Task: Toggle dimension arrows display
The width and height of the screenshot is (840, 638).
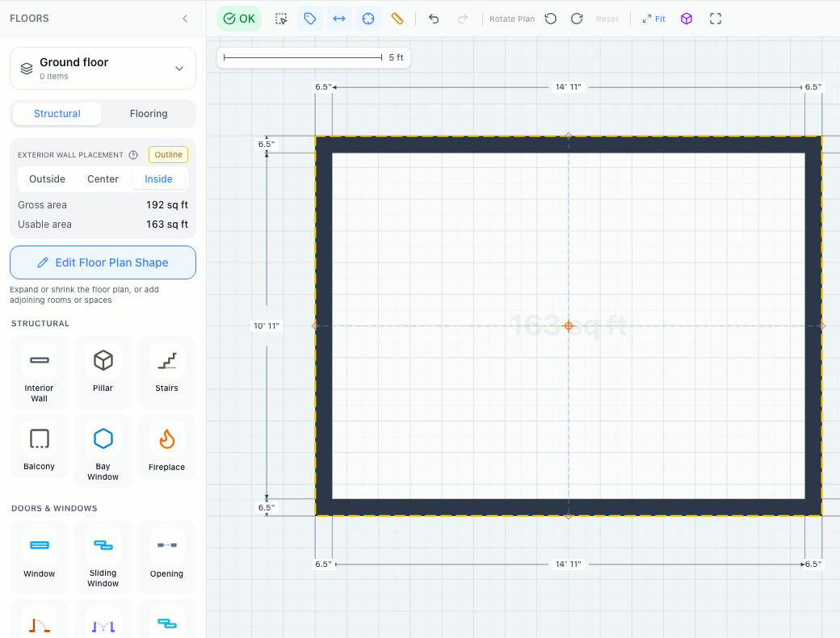Action: [x=339, y=19]
